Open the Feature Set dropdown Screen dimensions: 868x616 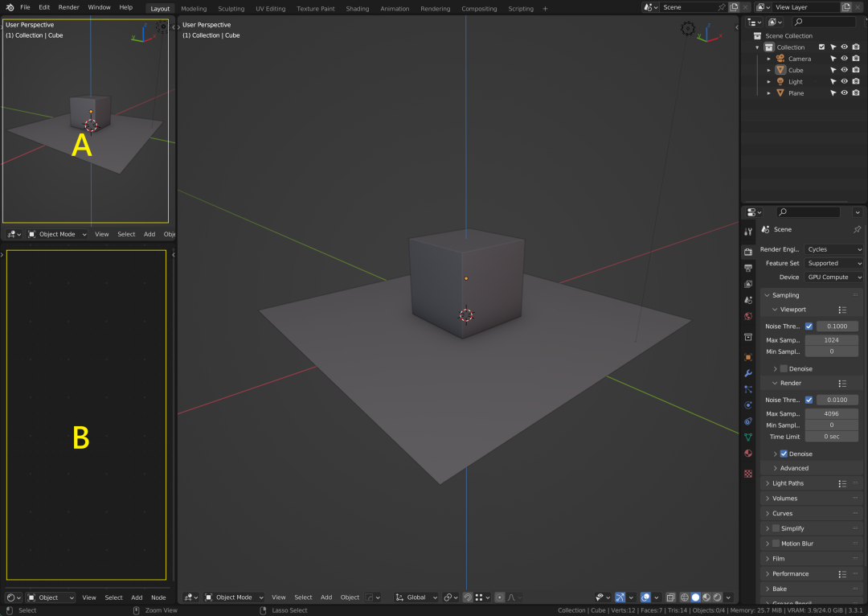click(x=833, y=263)
